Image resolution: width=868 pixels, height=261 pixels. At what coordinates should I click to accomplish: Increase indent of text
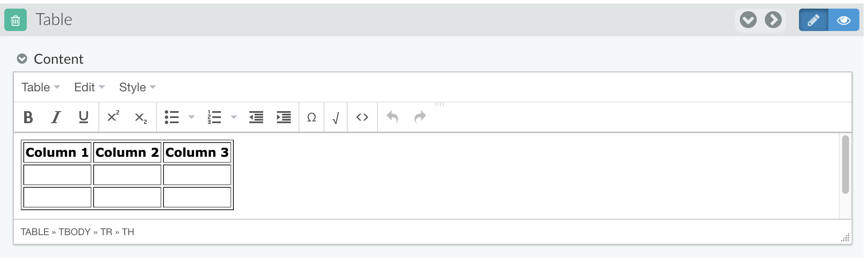coord(284,117)
